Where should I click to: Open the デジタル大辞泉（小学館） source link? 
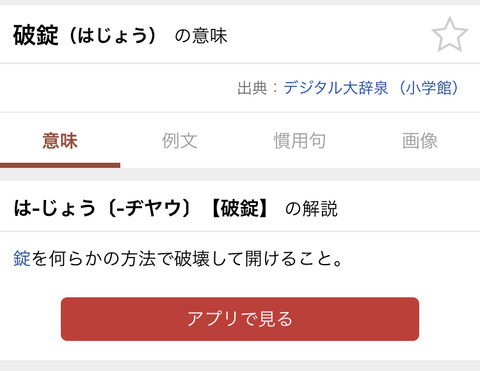pos(371,88)
